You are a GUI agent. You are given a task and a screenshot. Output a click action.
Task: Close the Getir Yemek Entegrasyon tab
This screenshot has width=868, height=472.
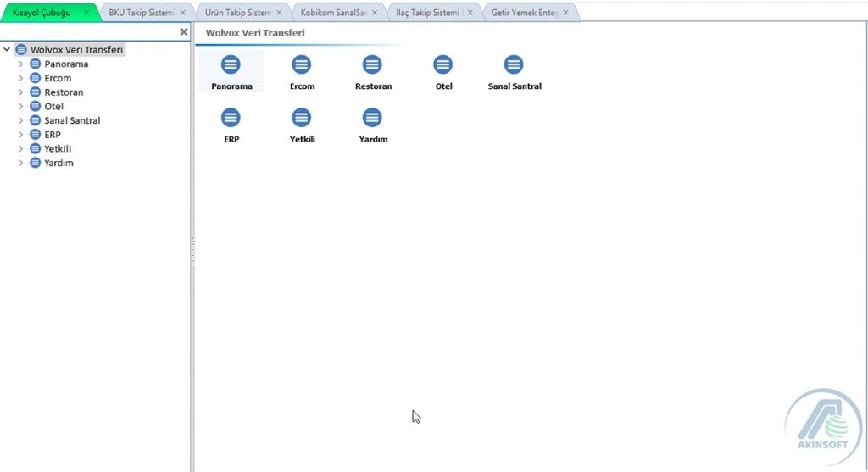tap(565, 12)
